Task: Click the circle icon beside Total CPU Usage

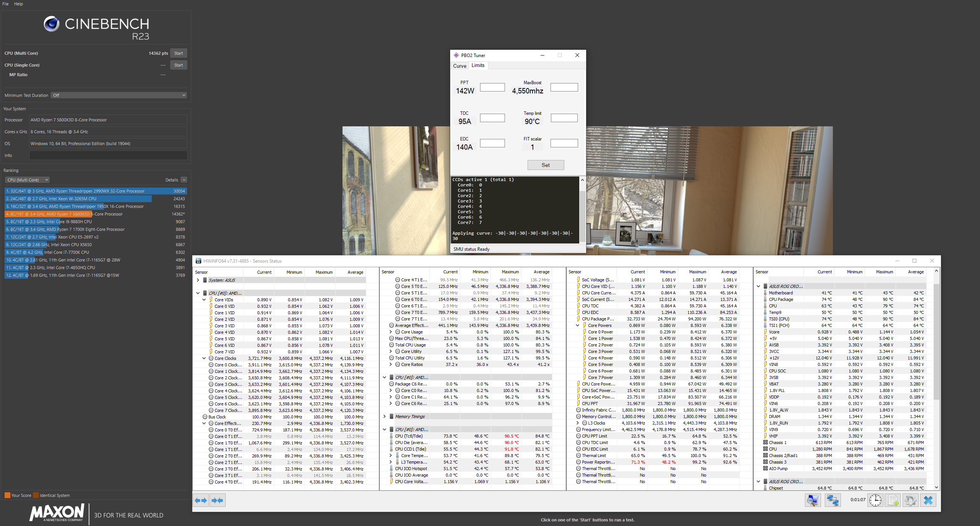Action: click(392, 345)
